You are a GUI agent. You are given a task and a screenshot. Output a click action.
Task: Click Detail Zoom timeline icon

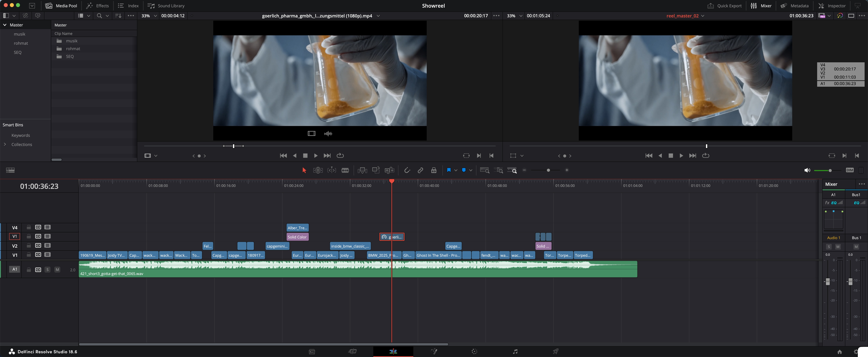point(498,170)
